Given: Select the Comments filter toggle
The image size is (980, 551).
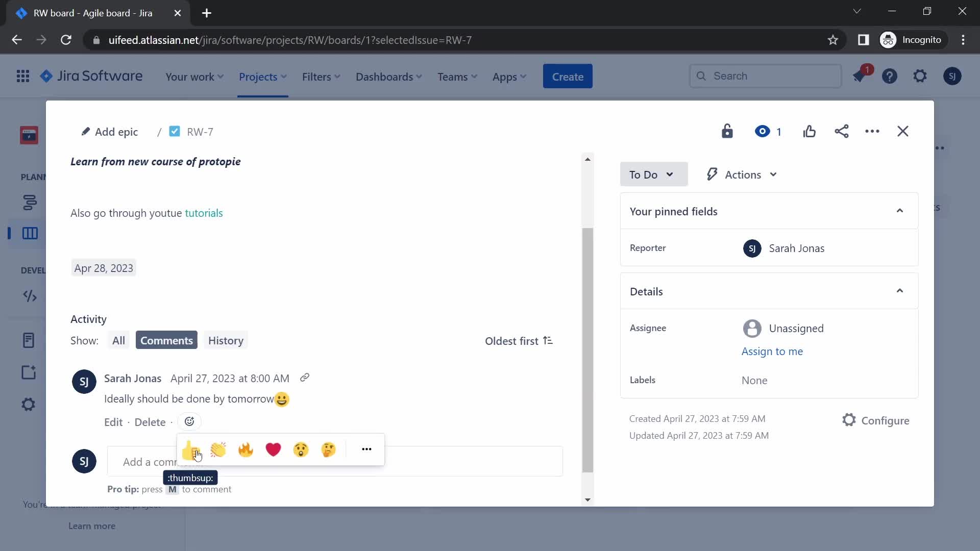Looking at the screenshot, I should coord(166,340).
